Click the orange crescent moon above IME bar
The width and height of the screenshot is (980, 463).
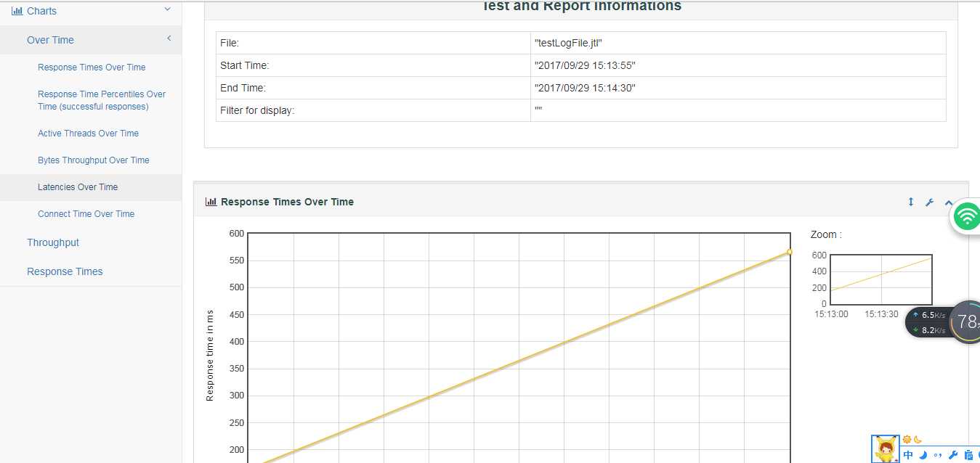[918, 439]
